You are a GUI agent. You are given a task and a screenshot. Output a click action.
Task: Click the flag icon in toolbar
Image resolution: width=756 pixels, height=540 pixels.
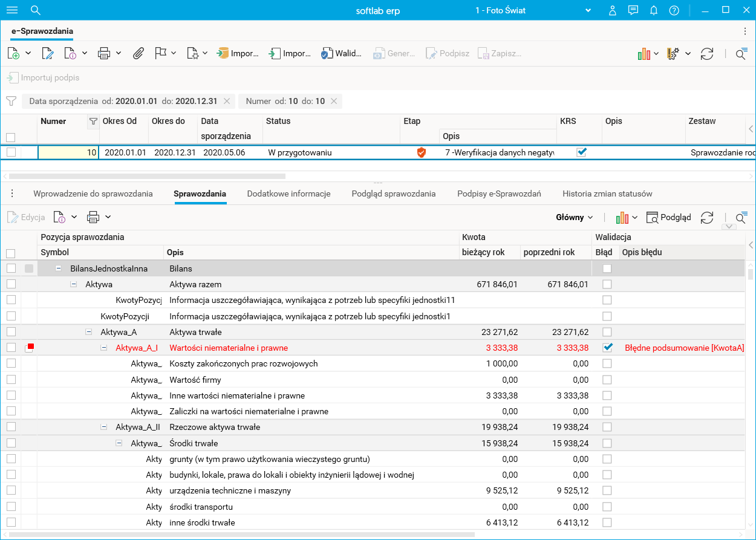(x=160, y=53)
